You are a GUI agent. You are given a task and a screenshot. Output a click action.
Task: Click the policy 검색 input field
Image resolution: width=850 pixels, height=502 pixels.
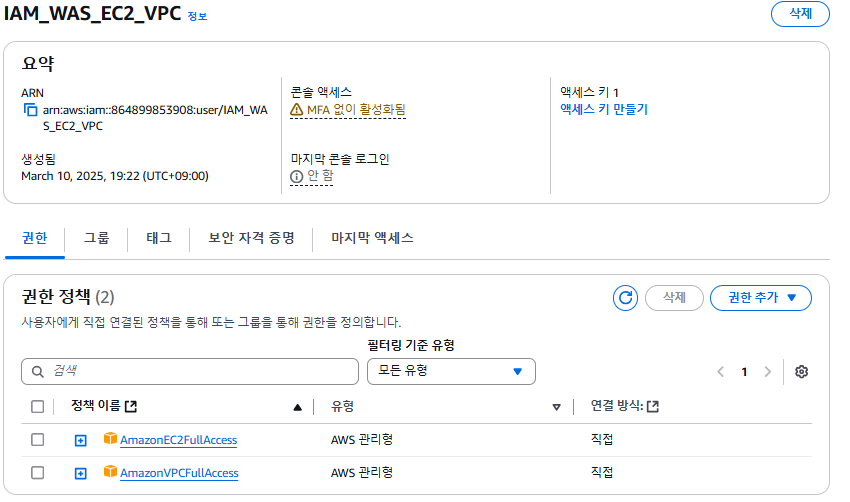(x=190, y=371)
